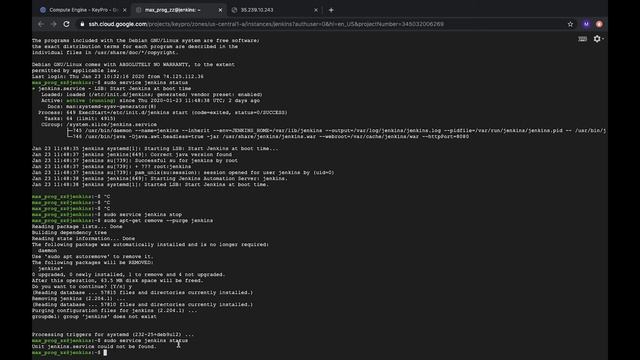Click the 'sudo apt-get remove --purge jenkins' command
The width and height of the screenshot is (640, 360).
158,220
